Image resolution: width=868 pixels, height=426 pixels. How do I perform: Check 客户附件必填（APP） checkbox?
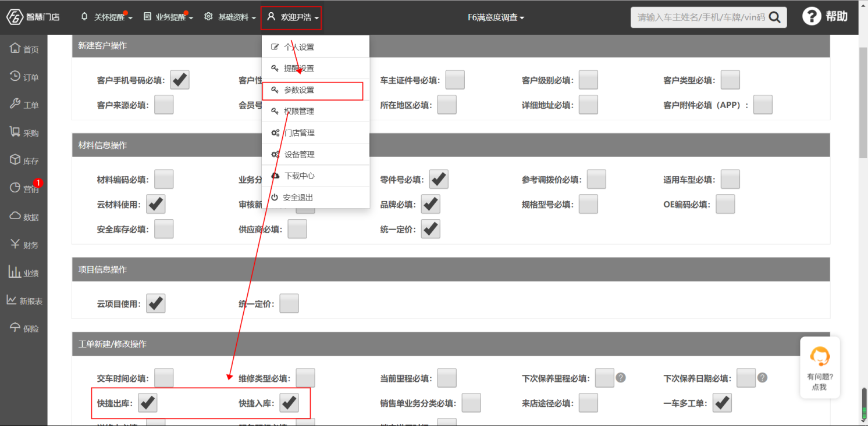coord(763,105)
